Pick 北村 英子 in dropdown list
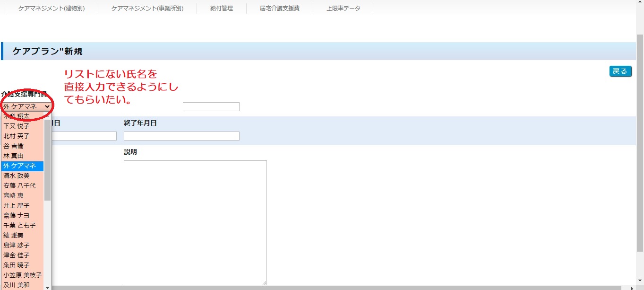 (17, 136)
